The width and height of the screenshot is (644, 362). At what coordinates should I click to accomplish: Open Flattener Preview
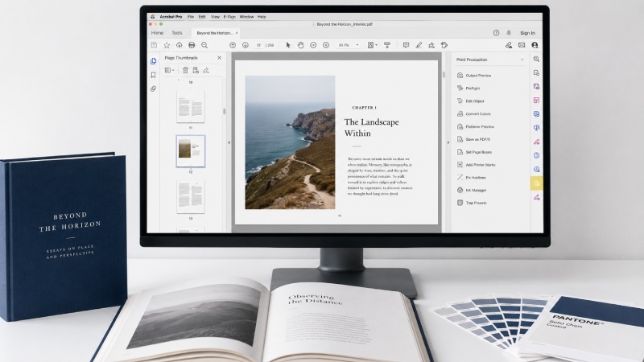coord(476,126)
